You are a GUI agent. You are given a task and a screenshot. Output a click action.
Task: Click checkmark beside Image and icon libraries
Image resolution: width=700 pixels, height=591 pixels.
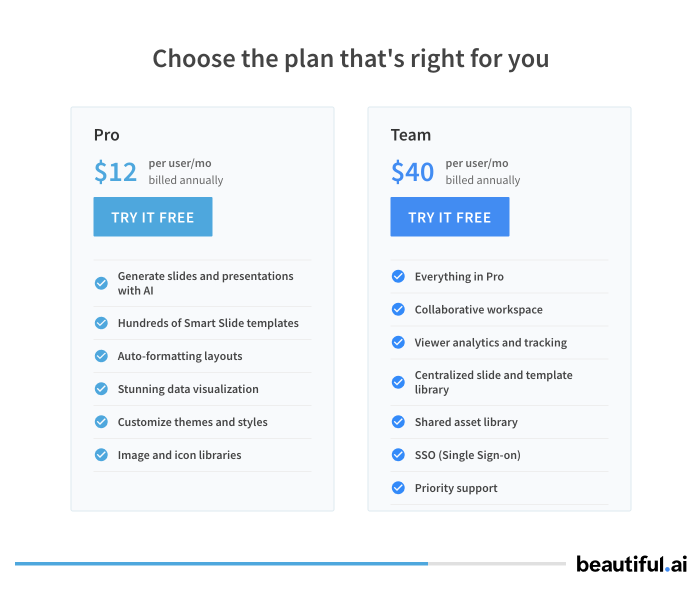click(x=101, y=455)
